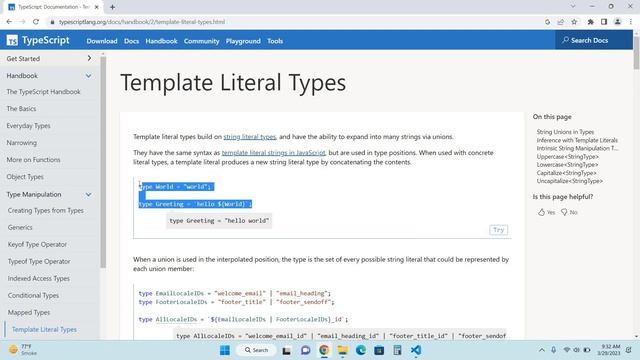Viewport: 640px width, 360px height.
Task: Open Keyof Type Operator sidebar page
Action: (37, 244)
